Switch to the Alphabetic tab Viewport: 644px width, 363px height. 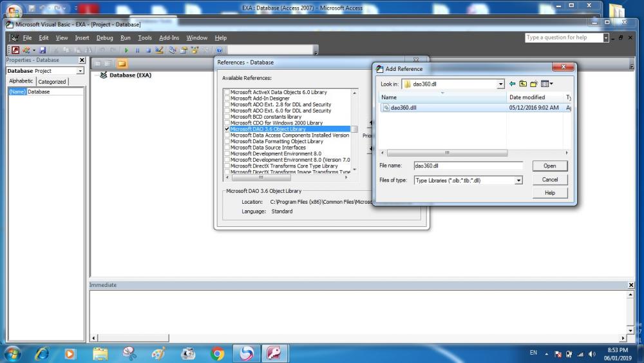click(21, 81)
